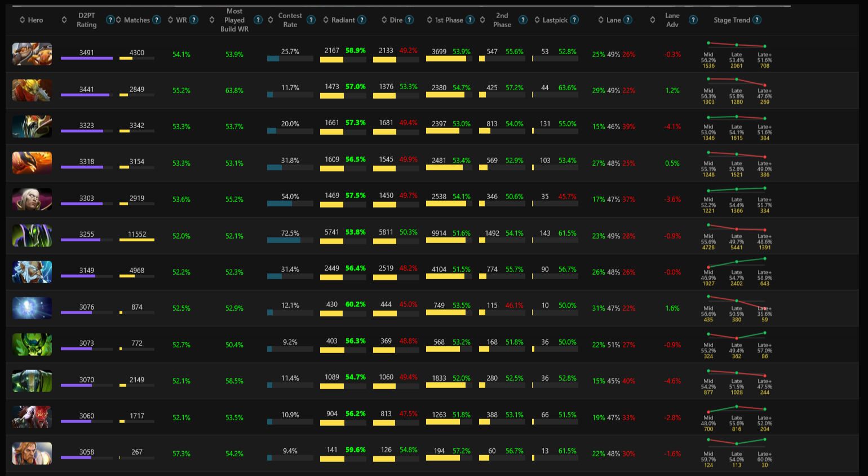Screen dimensions: 868x476
Task: Open hero portrait in the 3073 rating row
Action: 32,345
